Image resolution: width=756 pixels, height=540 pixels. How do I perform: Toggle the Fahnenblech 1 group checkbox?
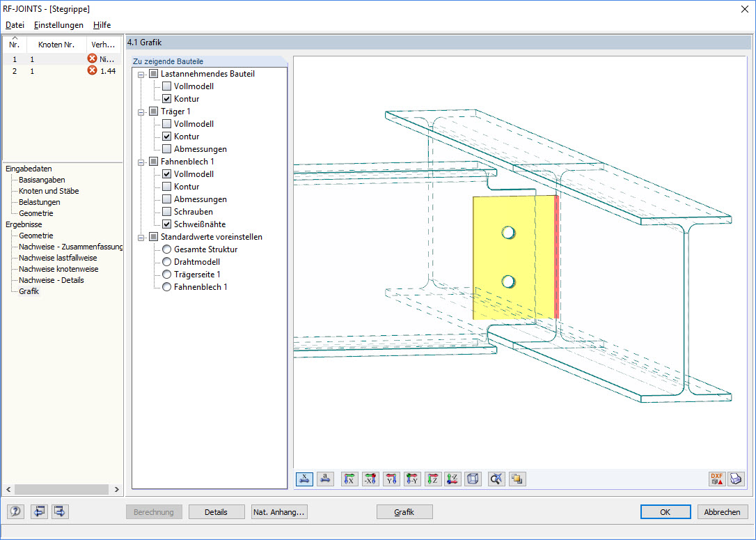pos(153,162)
